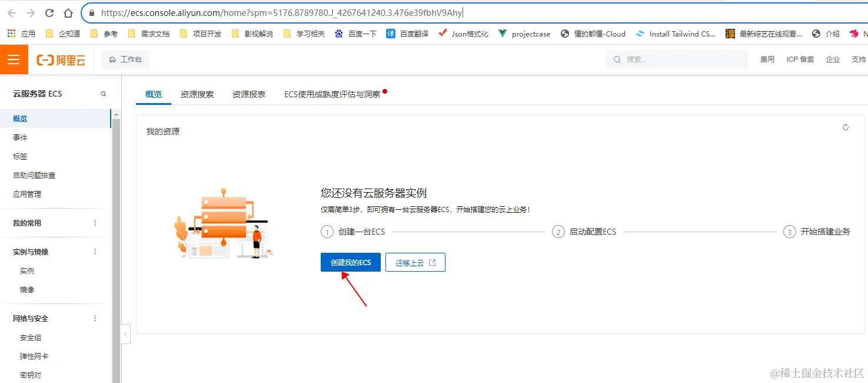Viewport: 868px width, 383px height.
Task: Open the 费用 menu
Action: click(767, 60)
